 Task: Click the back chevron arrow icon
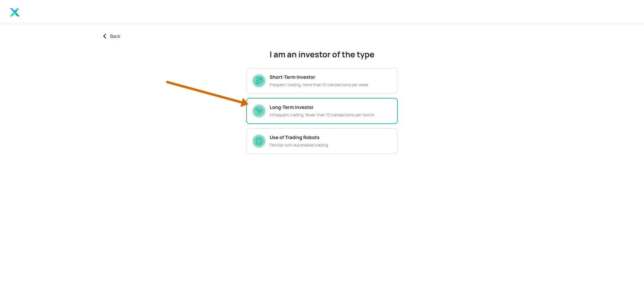(105, 36)
